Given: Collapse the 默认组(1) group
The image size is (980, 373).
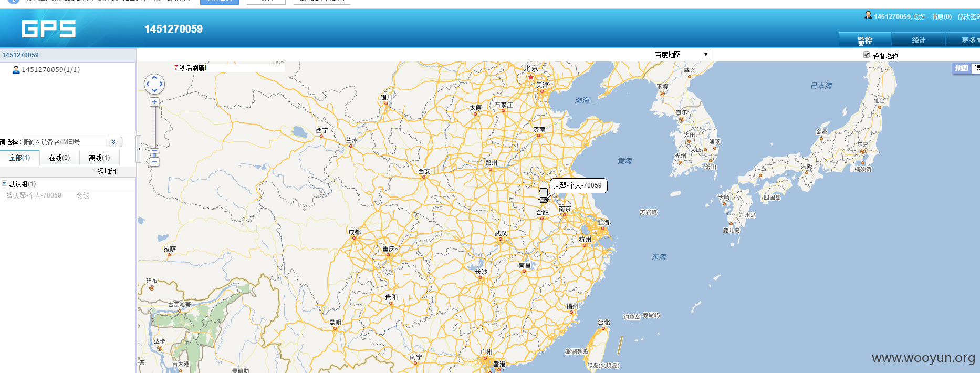Looking at the screenshot, I should 4,183.
